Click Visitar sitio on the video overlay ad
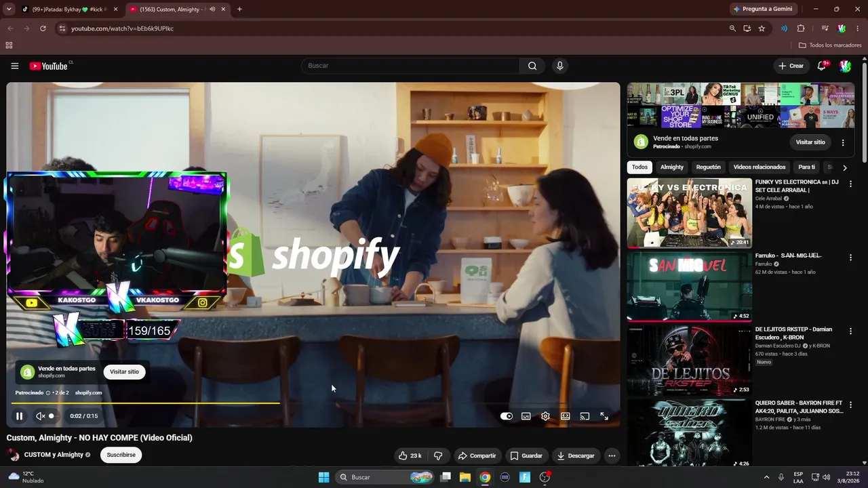Screen dimensions: 868x488 pos(124,371)
